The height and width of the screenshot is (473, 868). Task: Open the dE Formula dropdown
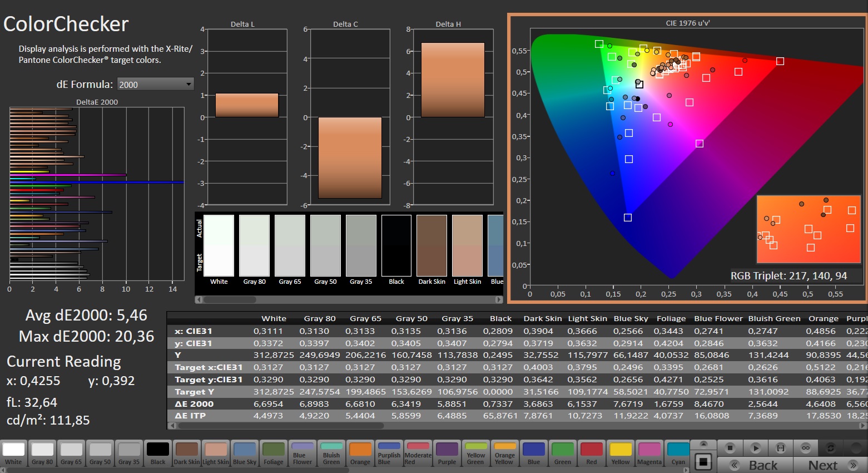155,85
